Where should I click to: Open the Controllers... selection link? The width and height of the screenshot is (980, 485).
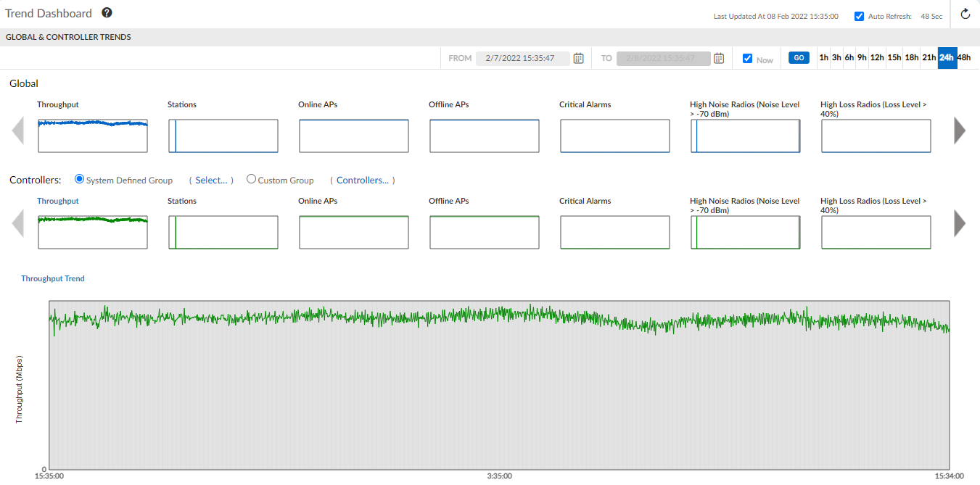(x=363, y=180)
